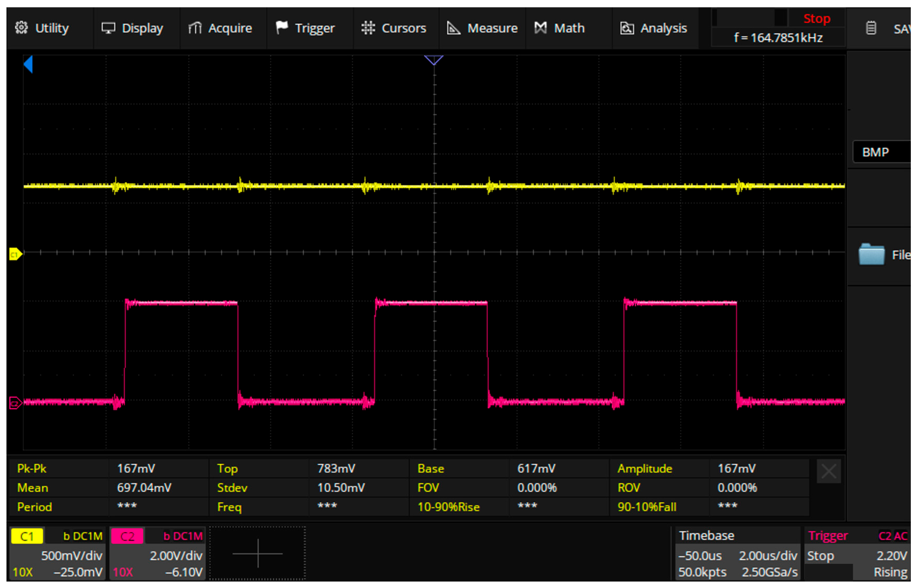Click the Utility gear icon

21,28
